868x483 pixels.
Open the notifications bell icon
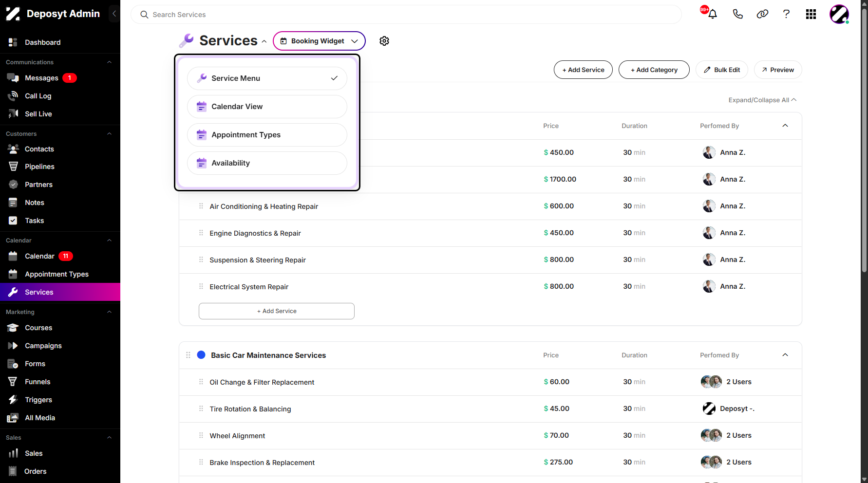pos(712,14)
